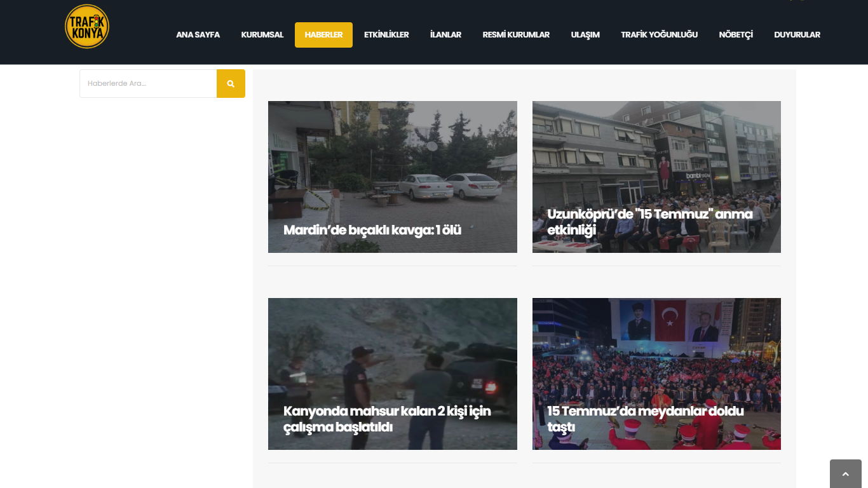868x488 pixels.
Task: Click the search magnifier icon
Action: [x=230, y=83]
